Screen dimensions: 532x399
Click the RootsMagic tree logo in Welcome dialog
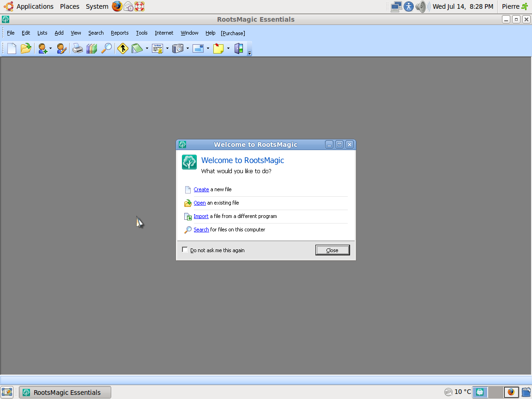pos(189,162)
